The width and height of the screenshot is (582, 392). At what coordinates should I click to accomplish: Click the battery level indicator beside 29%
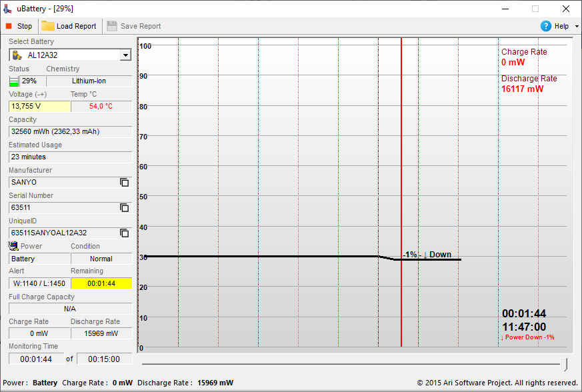14,81
